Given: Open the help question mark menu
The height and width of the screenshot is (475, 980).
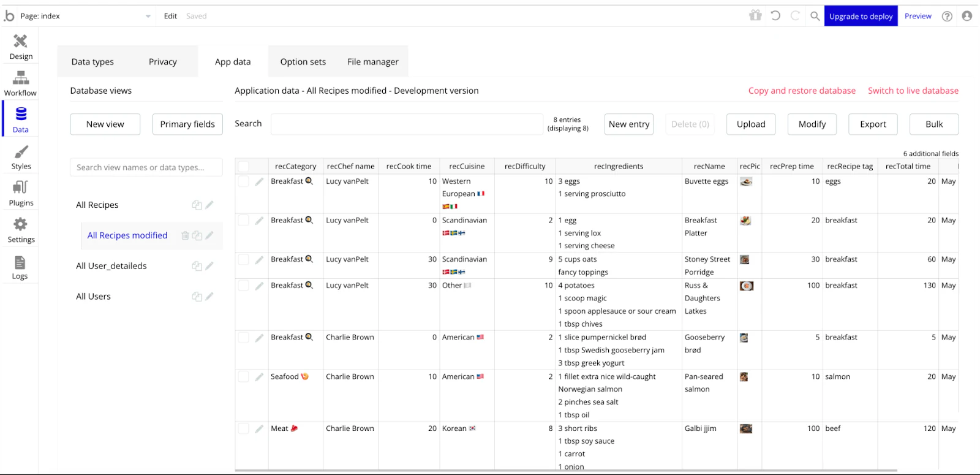Looking at the screenshot, I should (x=947, y=16).
